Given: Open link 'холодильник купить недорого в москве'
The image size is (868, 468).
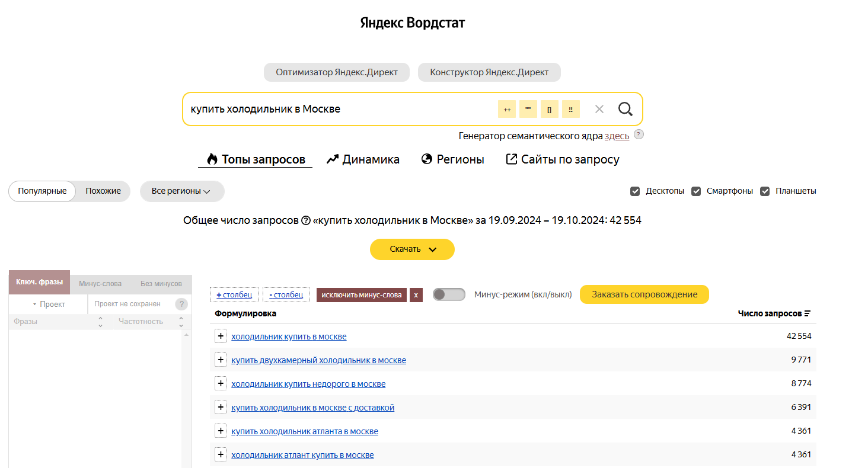Looking at the screenshot, I should pyautogui.click(x=308, y=384).
